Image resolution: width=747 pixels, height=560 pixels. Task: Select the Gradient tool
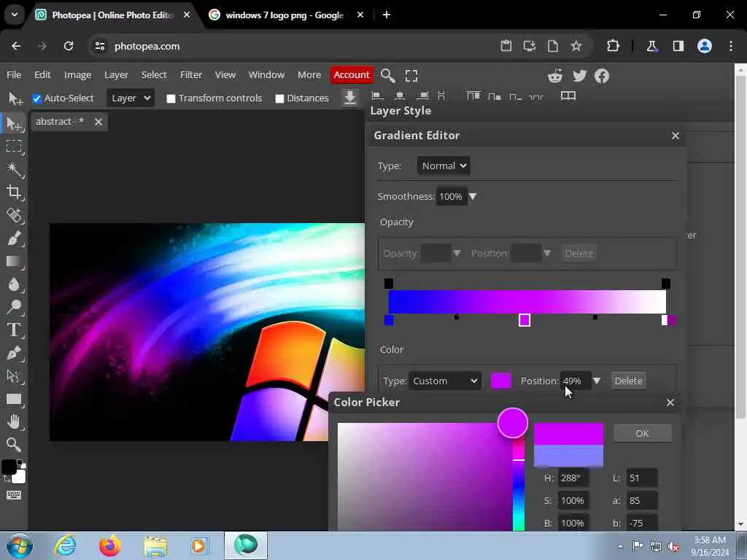click(14, 261)
